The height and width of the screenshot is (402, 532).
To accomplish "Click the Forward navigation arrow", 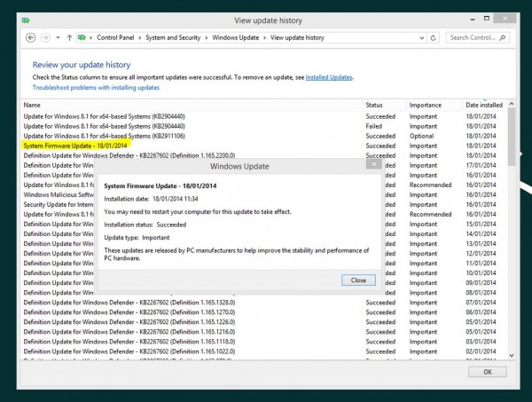I will coord(45,37).
